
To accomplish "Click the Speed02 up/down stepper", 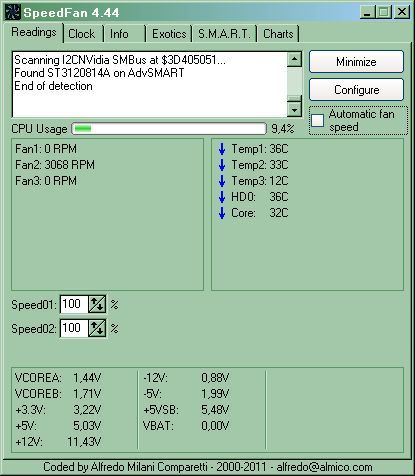I will (x=97, y=328).
